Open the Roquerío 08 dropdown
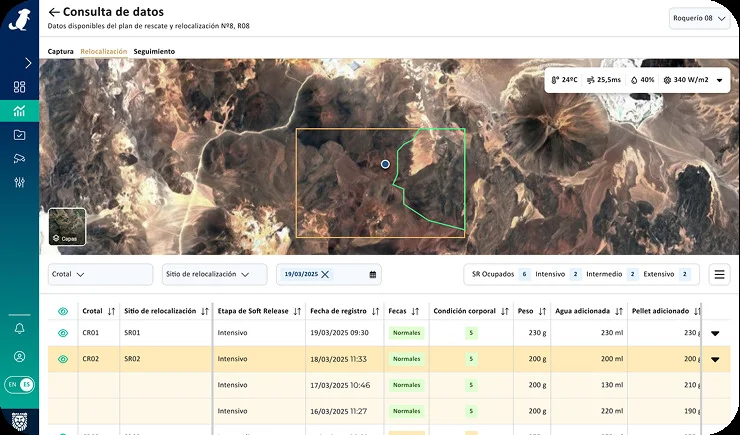 tap(699, 18)
